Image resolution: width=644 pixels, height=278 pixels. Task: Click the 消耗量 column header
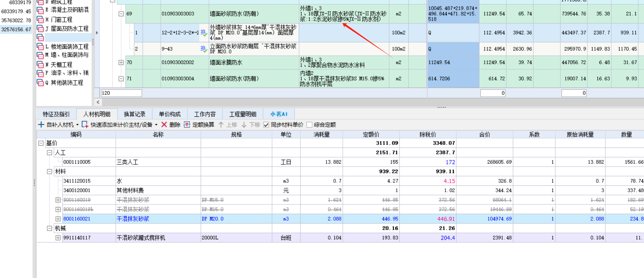click(x=321, y=134)
